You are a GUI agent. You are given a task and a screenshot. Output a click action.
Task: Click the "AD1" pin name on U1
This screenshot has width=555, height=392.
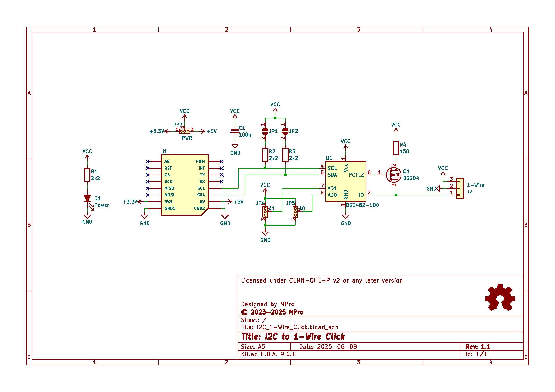(332, 188)
